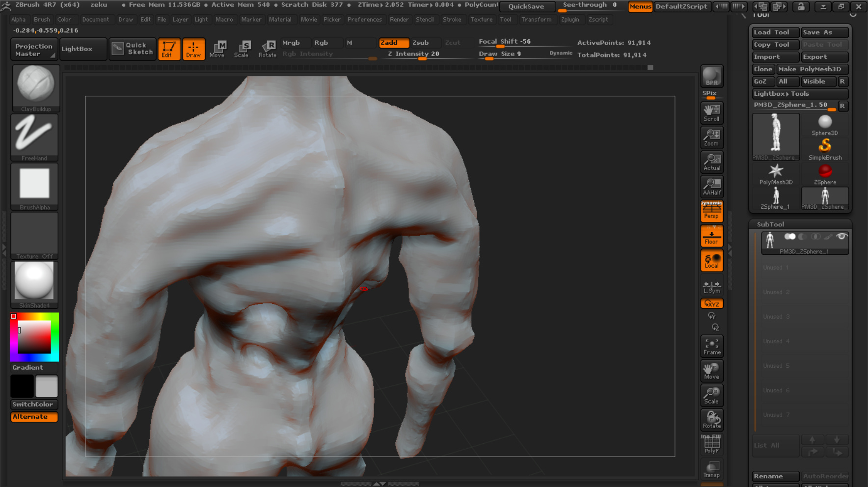Activate Scale mode in top shelf
This screenshot has height=487, width=868.
(242, 49)
